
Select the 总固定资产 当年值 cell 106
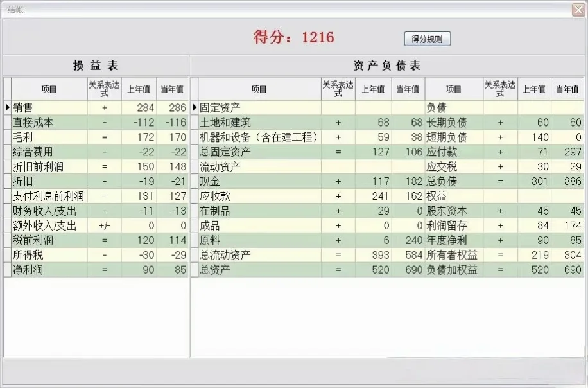408,152
